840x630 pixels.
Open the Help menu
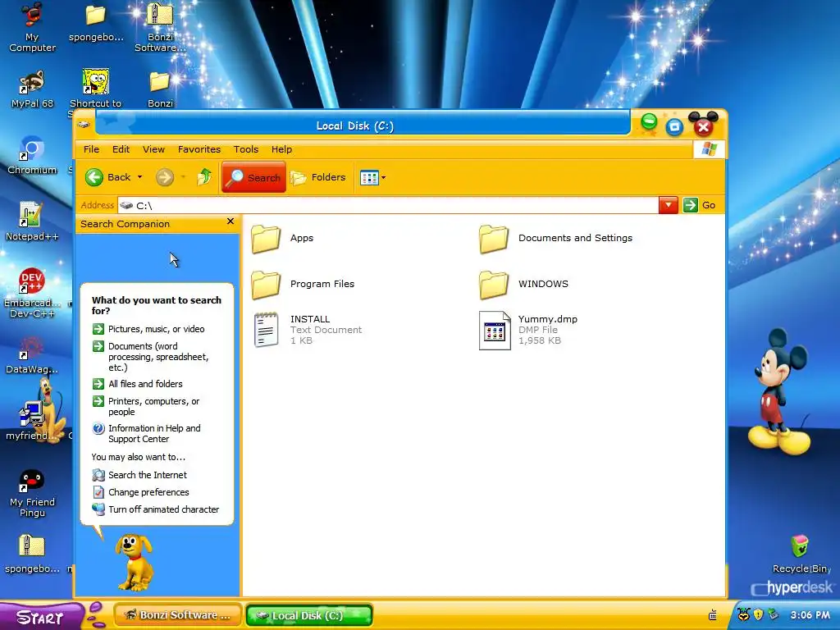tap(281, 149)
